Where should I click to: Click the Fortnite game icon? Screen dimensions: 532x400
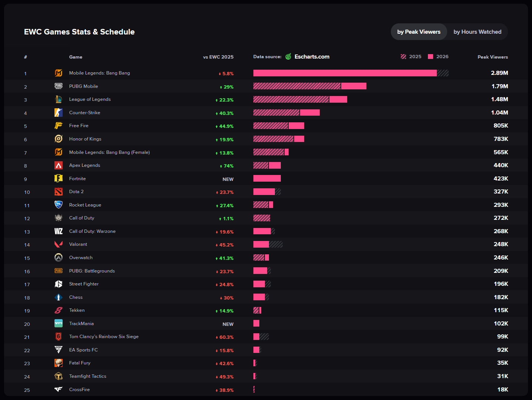(x=59, y=178)
